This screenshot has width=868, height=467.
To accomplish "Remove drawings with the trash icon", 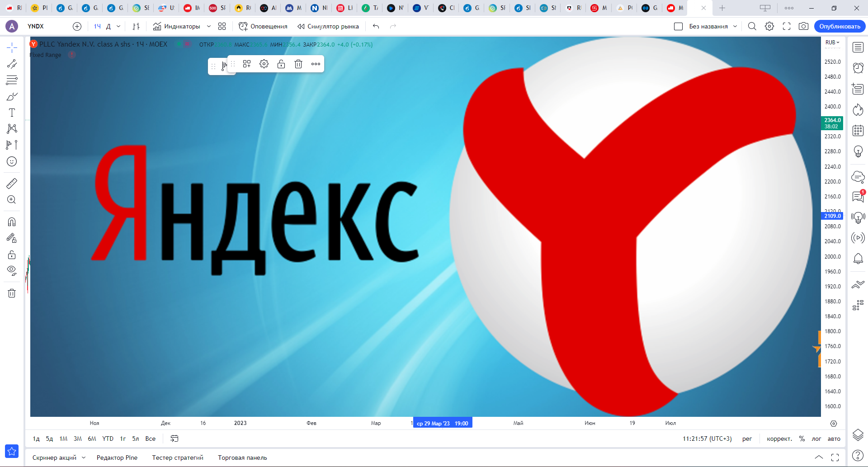I will point(12,293).
